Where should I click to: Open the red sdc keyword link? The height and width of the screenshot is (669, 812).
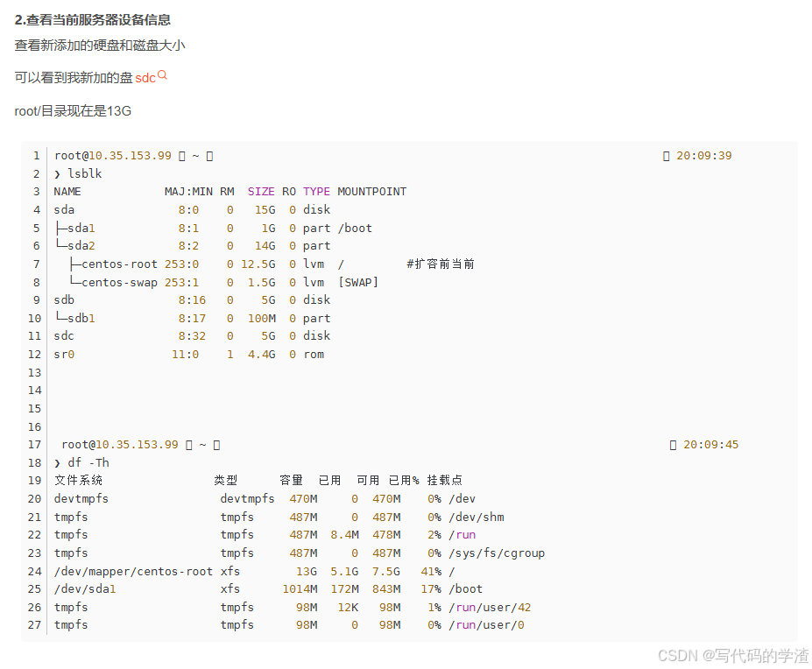point(145,78)
